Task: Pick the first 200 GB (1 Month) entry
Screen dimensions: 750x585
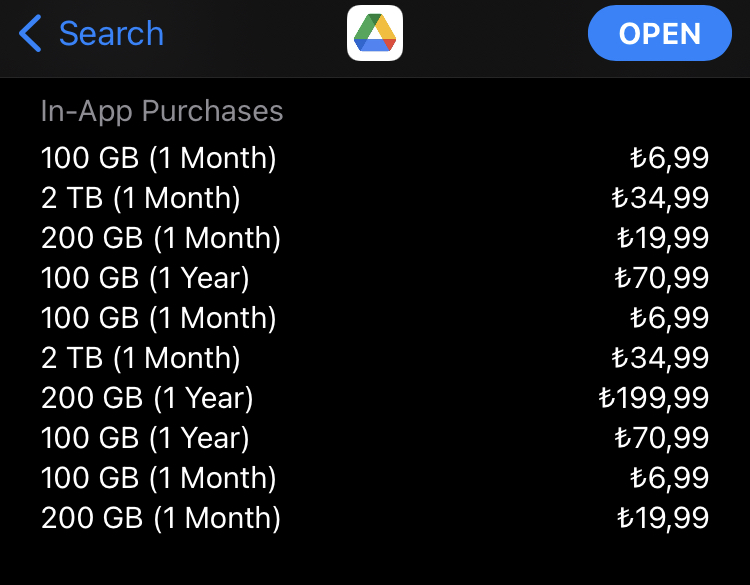Action: 375,238
